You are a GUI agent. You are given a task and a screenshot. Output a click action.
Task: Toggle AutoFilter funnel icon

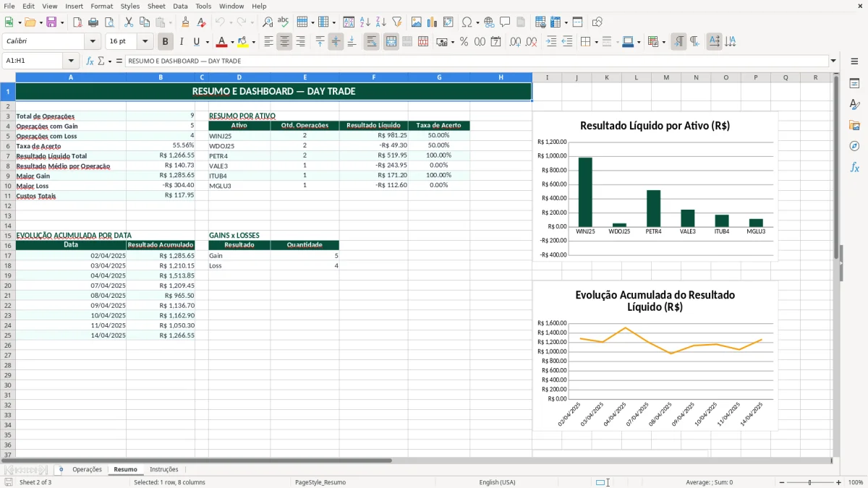[x=397, y=22]
